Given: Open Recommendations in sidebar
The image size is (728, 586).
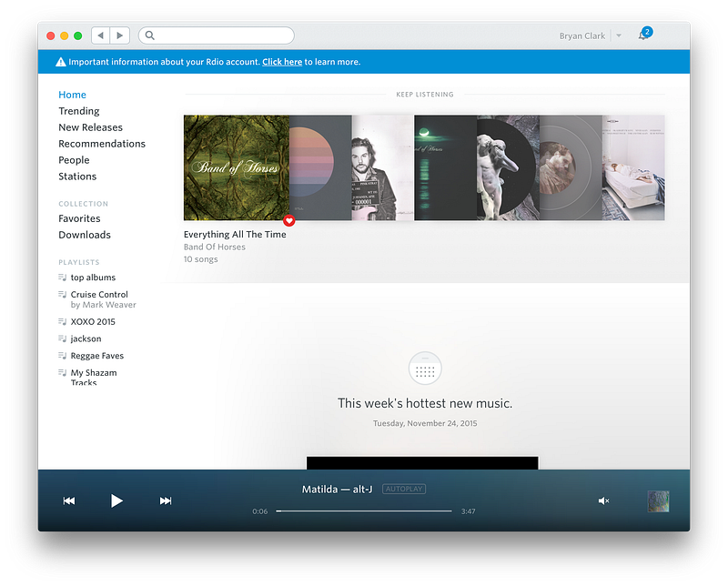Looking at the screenshot, I should (x=102, y=144).
